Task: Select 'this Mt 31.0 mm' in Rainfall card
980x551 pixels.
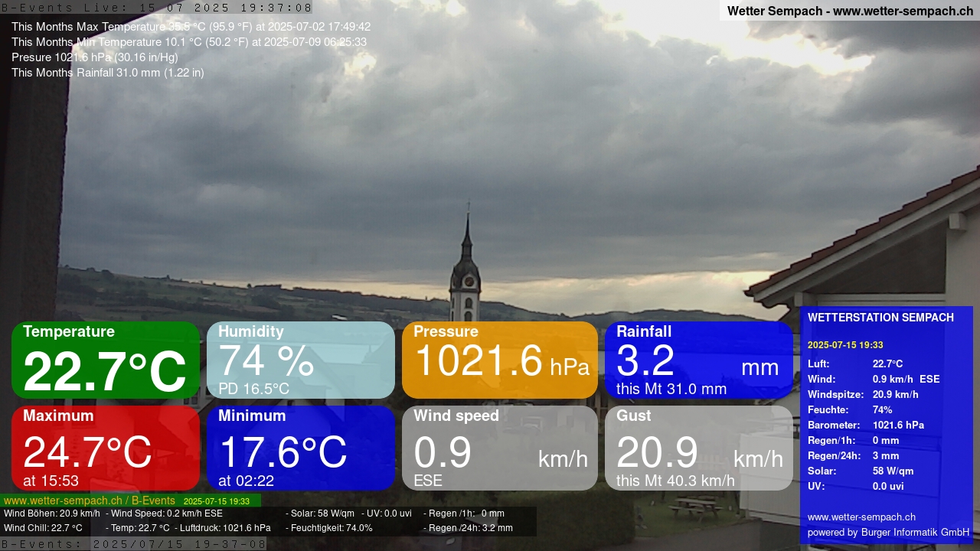Action: coord(671,389)
